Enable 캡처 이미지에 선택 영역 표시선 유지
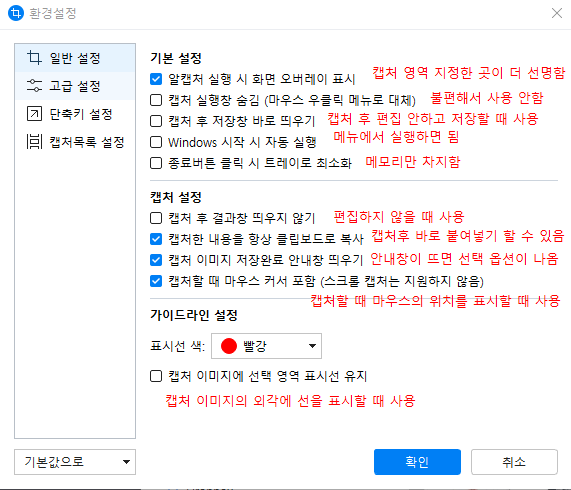The height and width of the screenshot is (490, 571). [x=156, y=376]
